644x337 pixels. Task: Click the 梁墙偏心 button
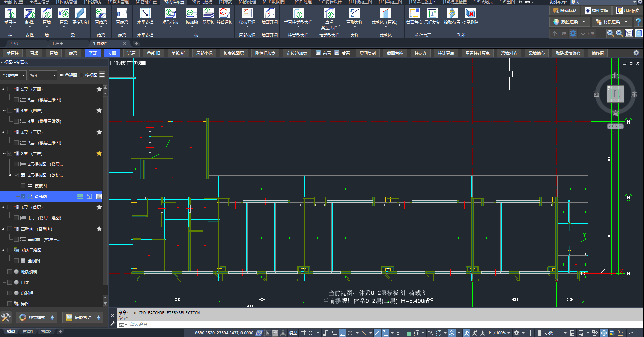[x=537, y=53]
